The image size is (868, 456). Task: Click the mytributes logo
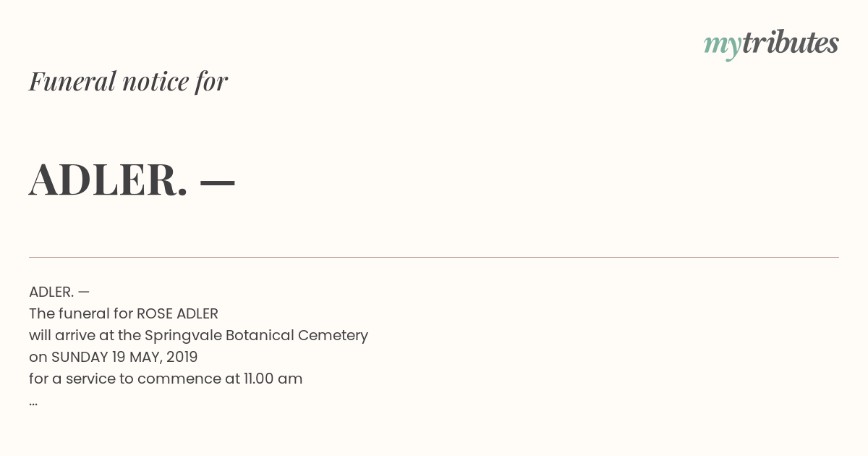(771, 45)
